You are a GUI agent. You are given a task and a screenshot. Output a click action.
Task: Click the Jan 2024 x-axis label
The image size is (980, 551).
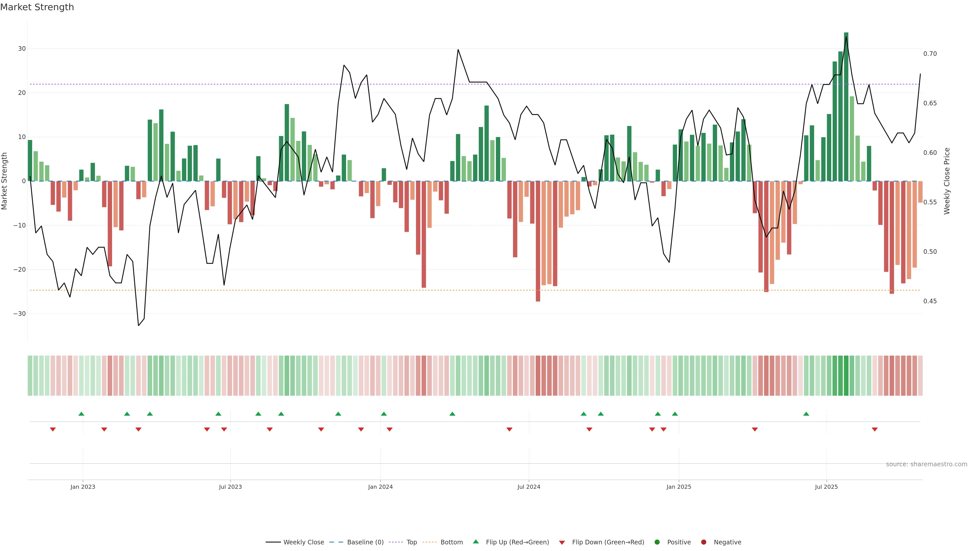(x=381, y=487)
